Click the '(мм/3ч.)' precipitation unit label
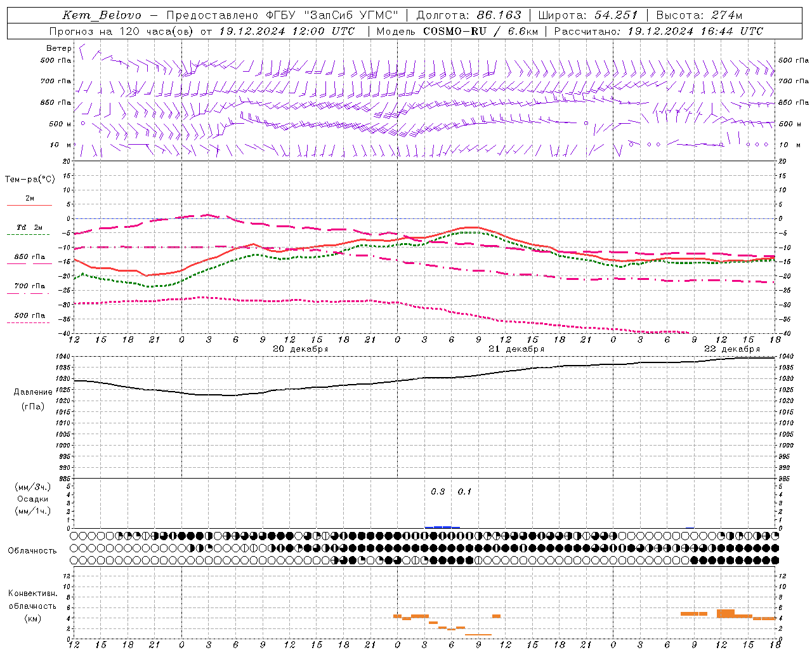This screenshot has width=812, height=650. tap(33, 487)
